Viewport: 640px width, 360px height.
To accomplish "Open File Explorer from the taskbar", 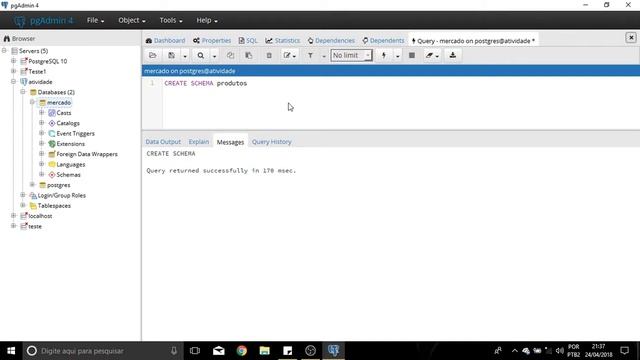I will click(x=264, y=351).
